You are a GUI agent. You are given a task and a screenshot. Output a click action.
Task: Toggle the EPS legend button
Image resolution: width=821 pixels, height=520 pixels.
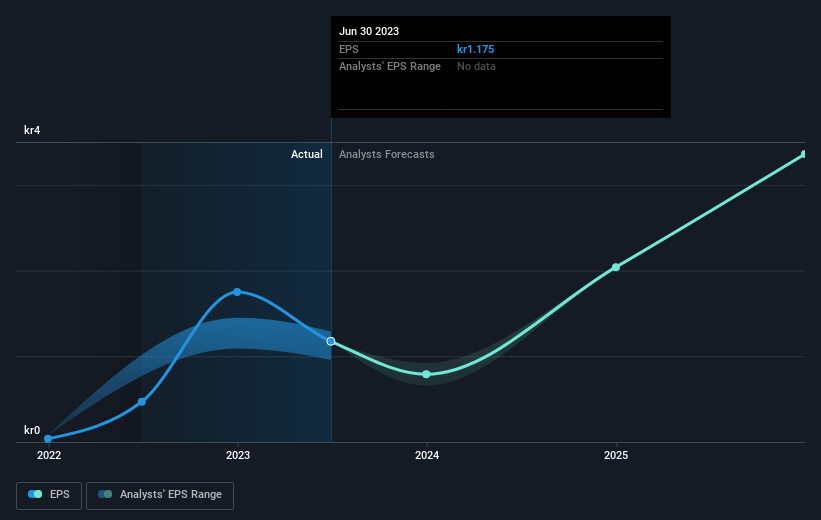click(x=49, y=495)
